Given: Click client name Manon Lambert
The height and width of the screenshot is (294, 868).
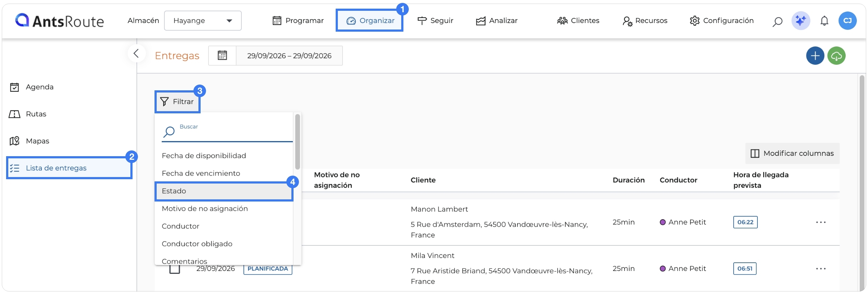Looking at the screenshot, I should pos(439,209).
